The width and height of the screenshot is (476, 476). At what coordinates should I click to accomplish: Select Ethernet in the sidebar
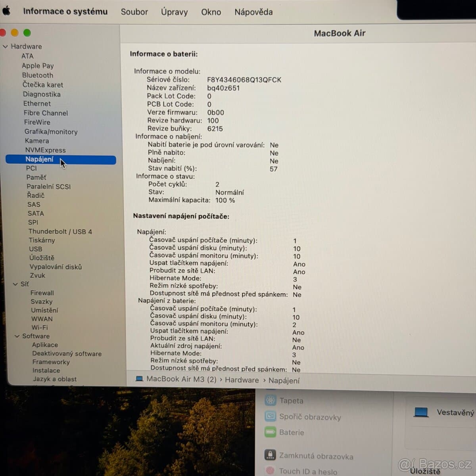point(37,104)
